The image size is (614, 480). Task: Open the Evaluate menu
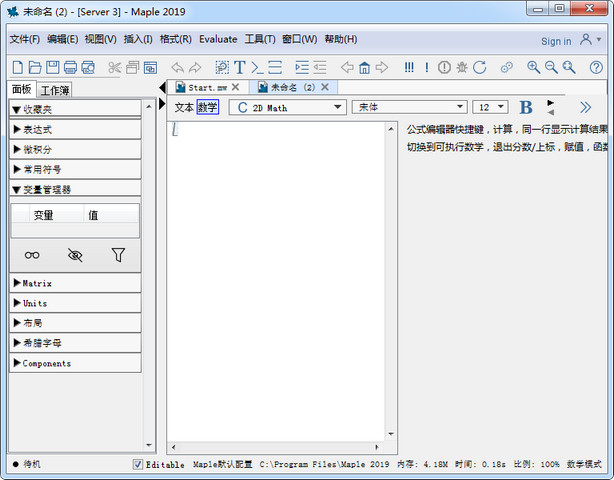point(218,39)
